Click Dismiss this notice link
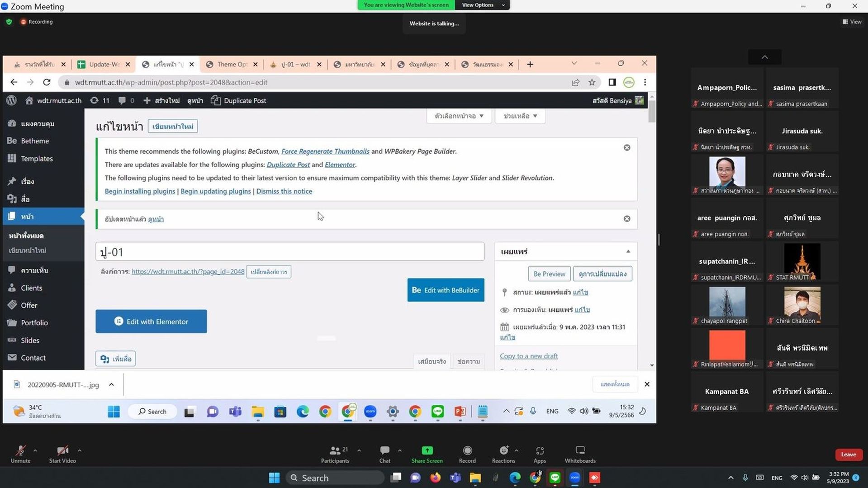This screenshot has height=488, width=868. [x=284, y=191]
